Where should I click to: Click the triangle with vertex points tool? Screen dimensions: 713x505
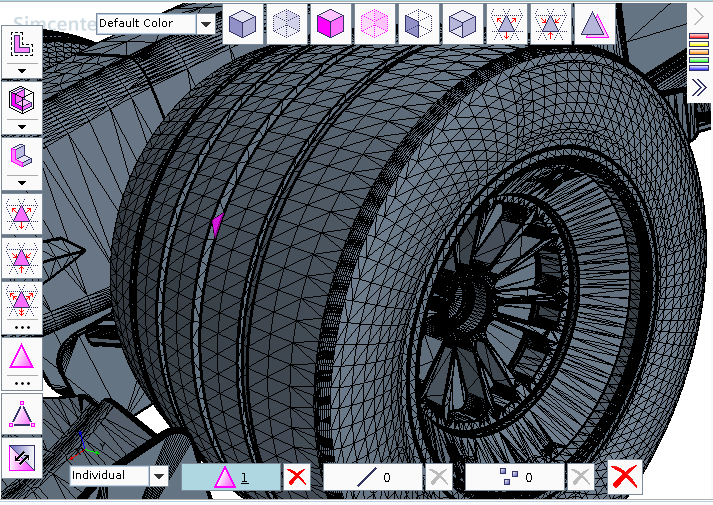point(21,412)
